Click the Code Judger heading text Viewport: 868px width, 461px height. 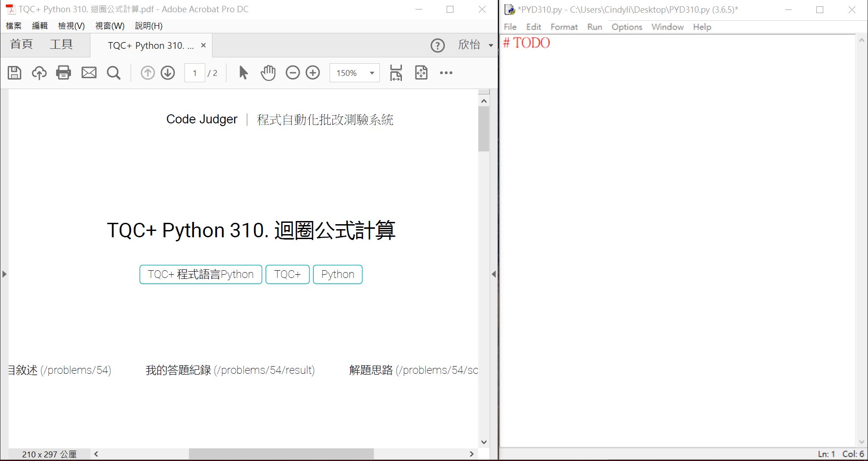[x=202, y=119]
